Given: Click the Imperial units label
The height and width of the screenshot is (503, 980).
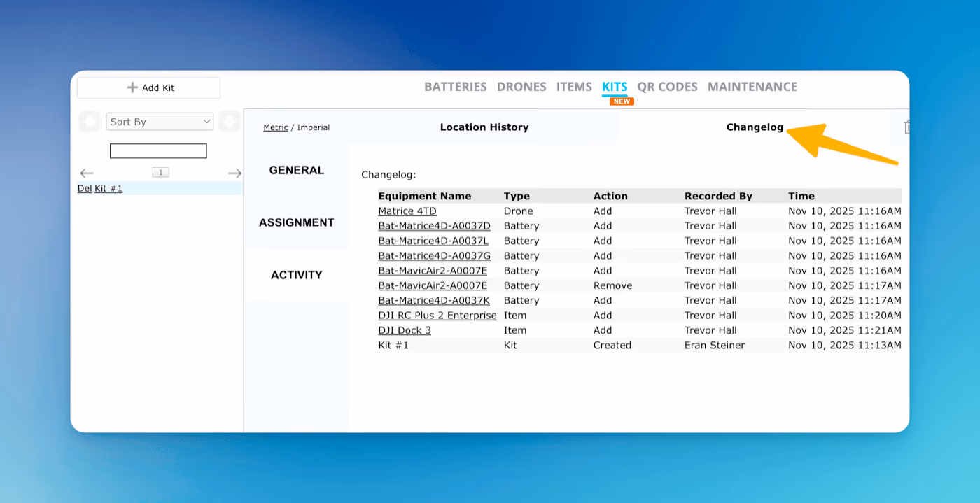Looking at the screenshot, I should point(314,127).
